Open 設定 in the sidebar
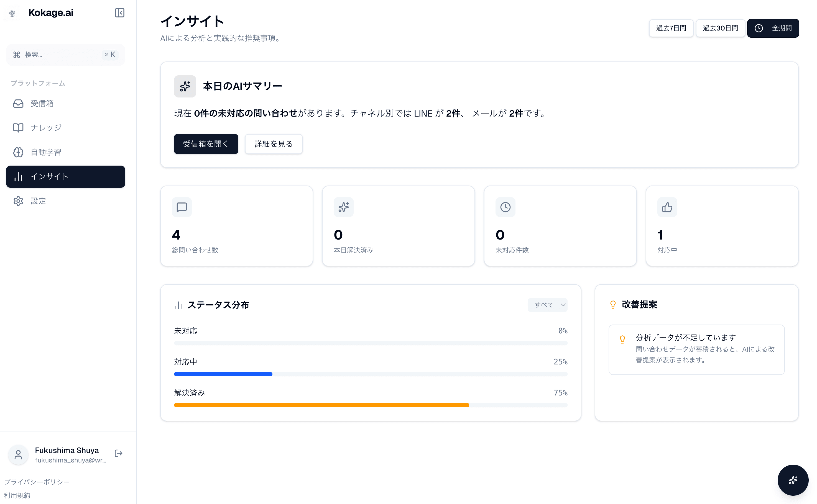The image size is (817, 504). [65, 201]
